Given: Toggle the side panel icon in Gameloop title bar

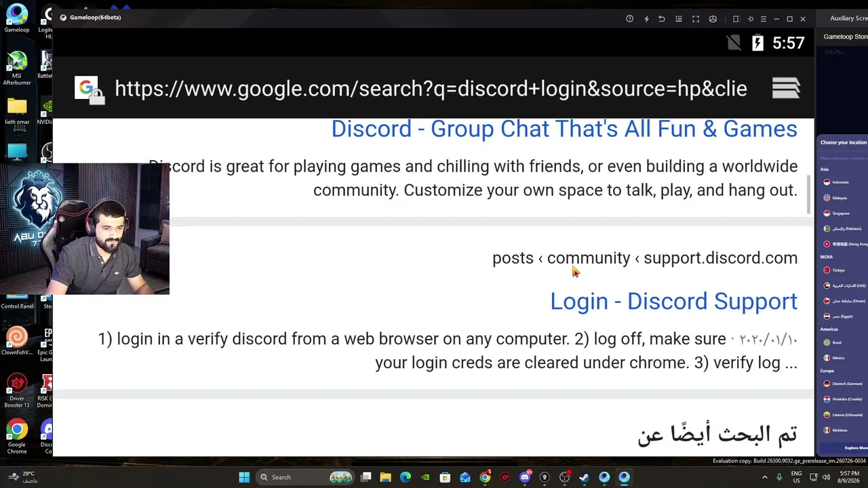Looking at the screenshot, I should tap(736, 19).
